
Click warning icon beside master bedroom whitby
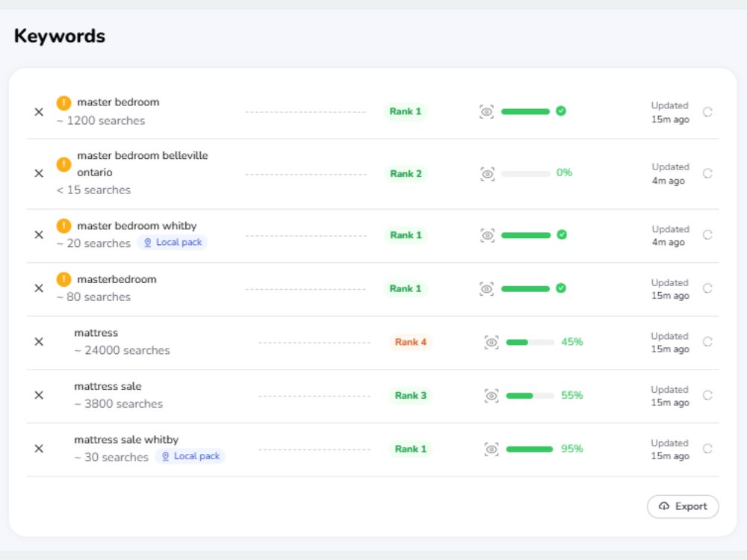point(63,225)
